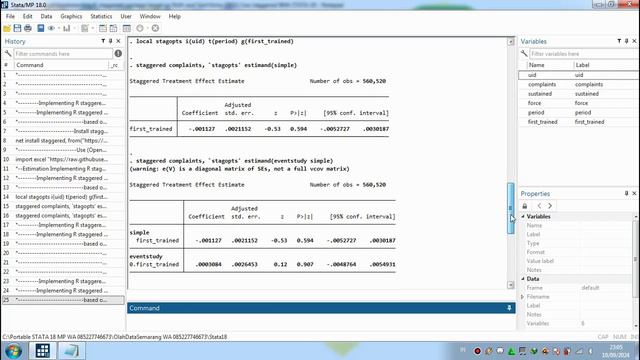Pin the Variables panel
This screenshot has height=360, width=640.
627,41
